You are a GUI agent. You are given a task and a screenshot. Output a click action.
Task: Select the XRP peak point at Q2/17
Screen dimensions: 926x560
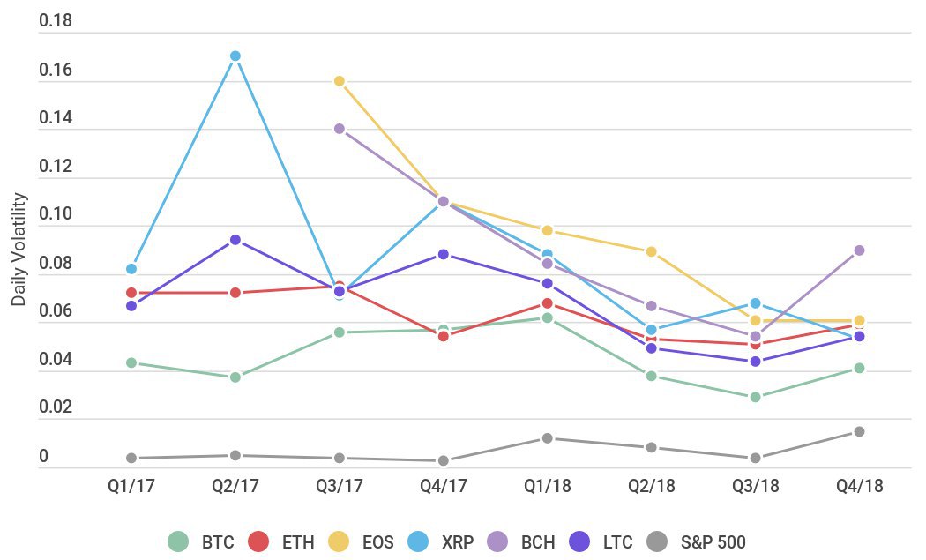pyautogui.click(x=235, y=56)
